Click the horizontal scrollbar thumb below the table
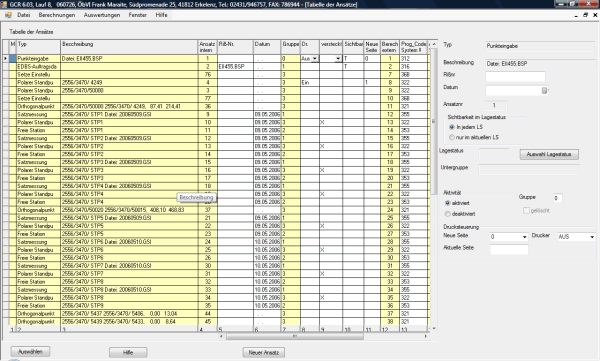The height and width of the screenshot is (361, 600). [x=295, y=336]
